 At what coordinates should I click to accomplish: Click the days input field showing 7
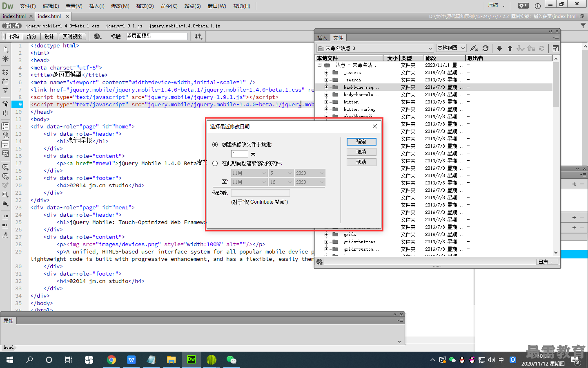(x=240, y=154)
